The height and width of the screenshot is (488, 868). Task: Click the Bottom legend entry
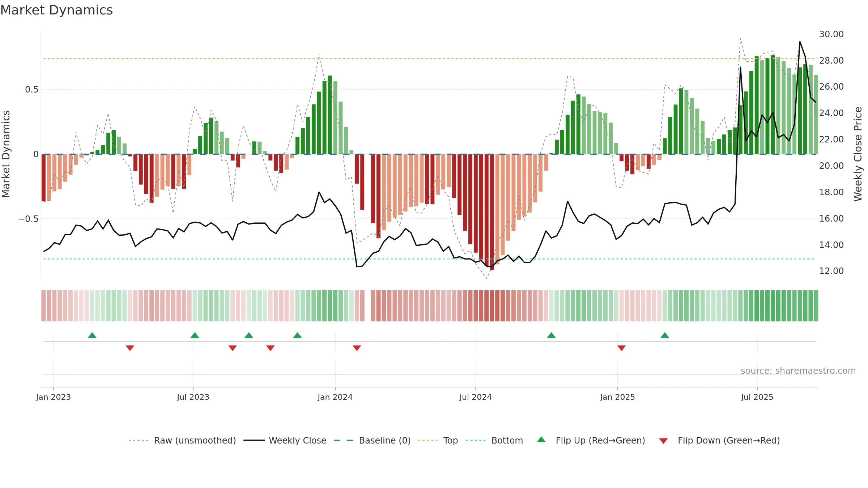tap(494, 440)
